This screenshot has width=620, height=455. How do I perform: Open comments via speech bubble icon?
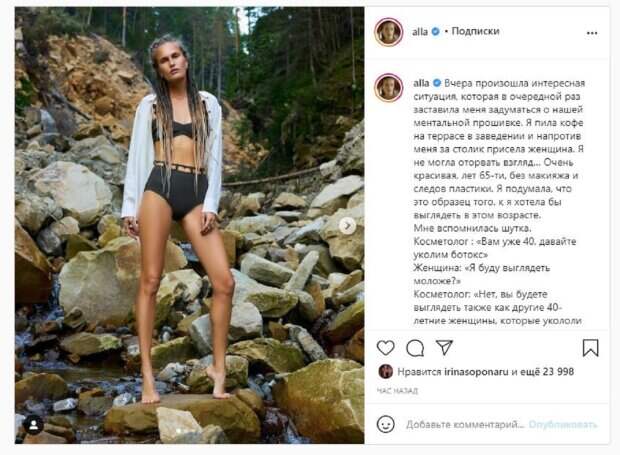tap(415, 348)
